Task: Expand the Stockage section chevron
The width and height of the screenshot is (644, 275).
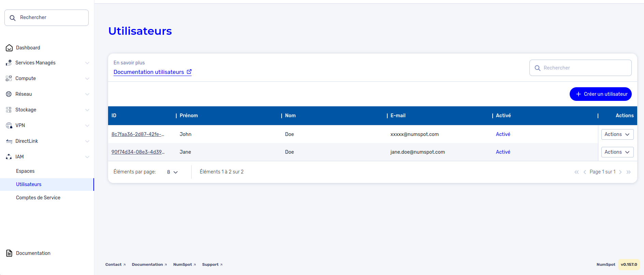Action: [87, 110]
